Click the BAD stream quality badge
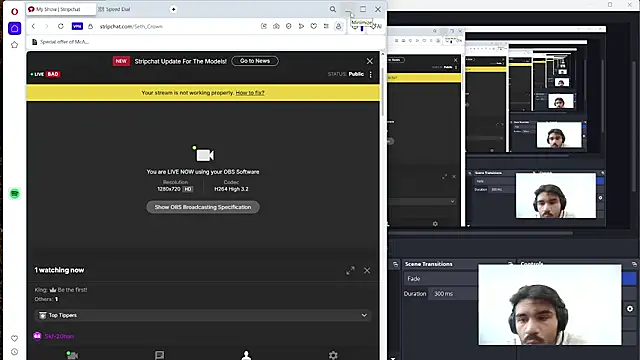The width and height of the screenshot is (640, 360). (x=53, y=74)
